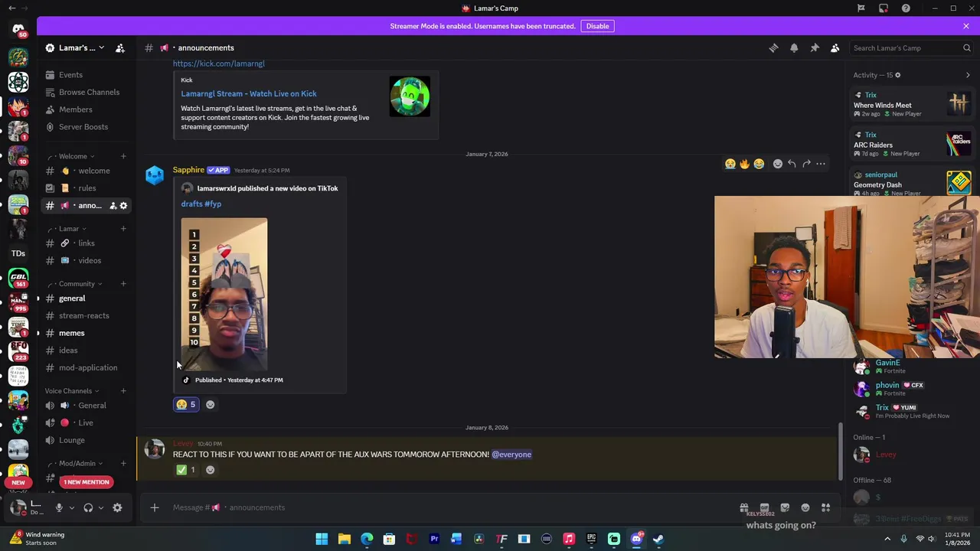
Task: Open the More options ellipsis on the message
Action: 821,164
